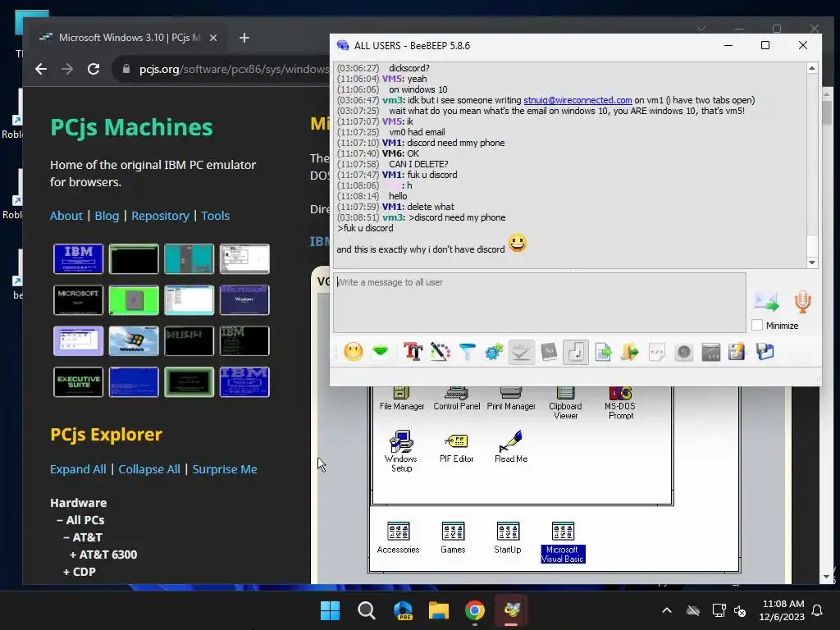Select the Read Me icon
The height and width of the screenshot is (630, 840).
511,446
